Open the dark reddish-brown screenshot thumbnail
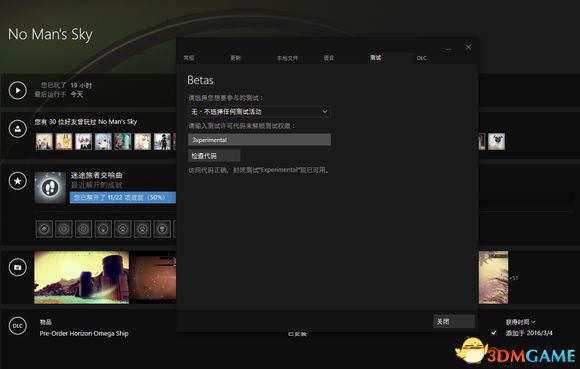Screen dimensions: 580x369 coord(153,277)
